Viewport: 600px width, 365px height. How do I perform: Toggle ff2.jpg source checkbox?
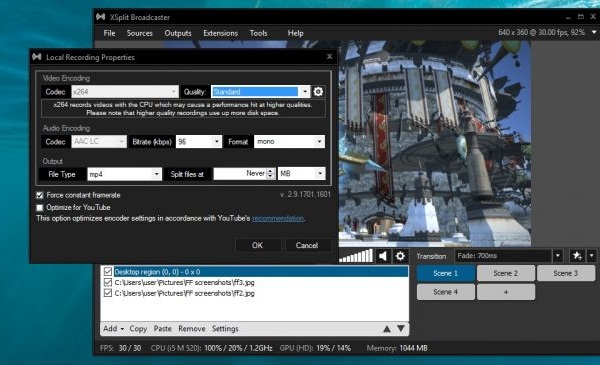[x=108, y=293]
